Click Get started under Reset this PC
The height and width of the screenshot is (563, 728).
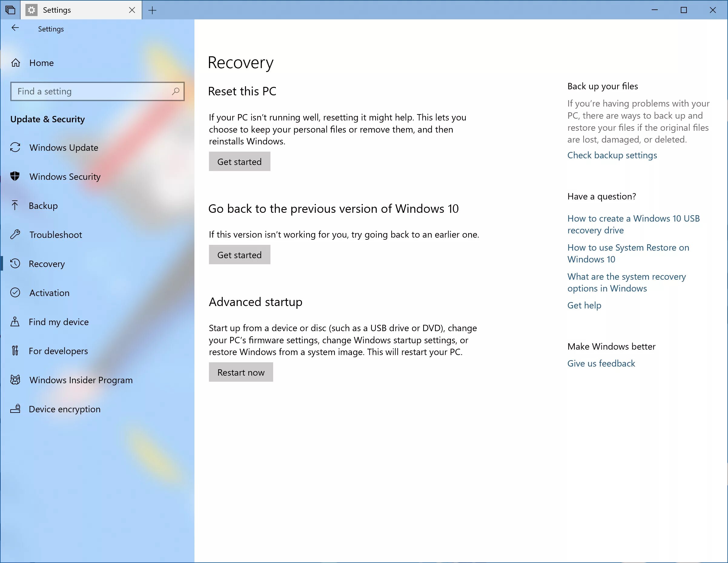[x=239, y=161]
